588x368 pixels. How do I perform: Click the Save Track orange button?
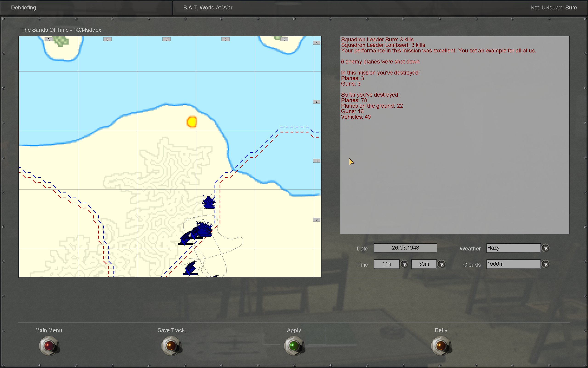[x=171, y=346]
